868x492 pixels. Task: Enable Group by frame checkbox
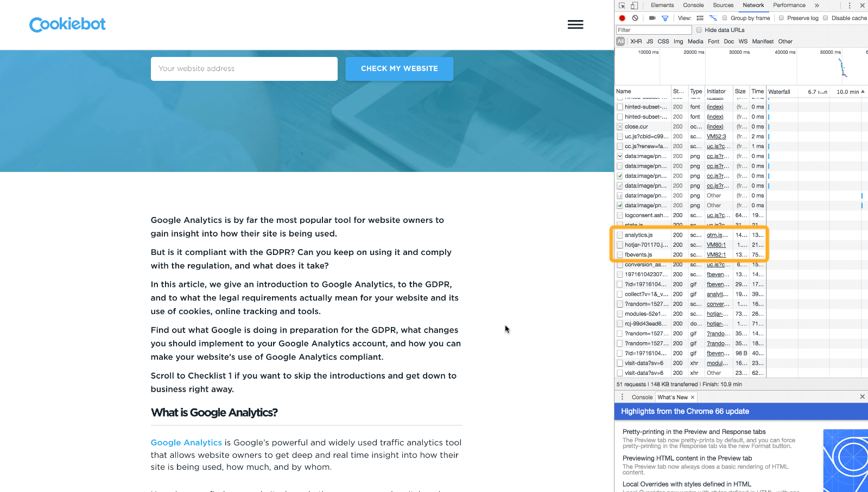point(725,18)
